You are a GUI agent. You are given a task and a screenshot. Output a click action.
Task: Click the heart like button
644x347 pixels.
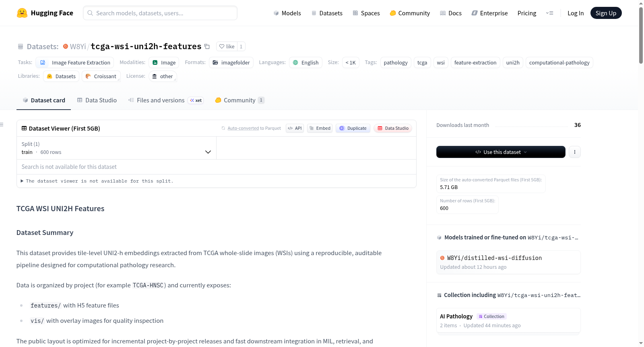coord(227,46)
